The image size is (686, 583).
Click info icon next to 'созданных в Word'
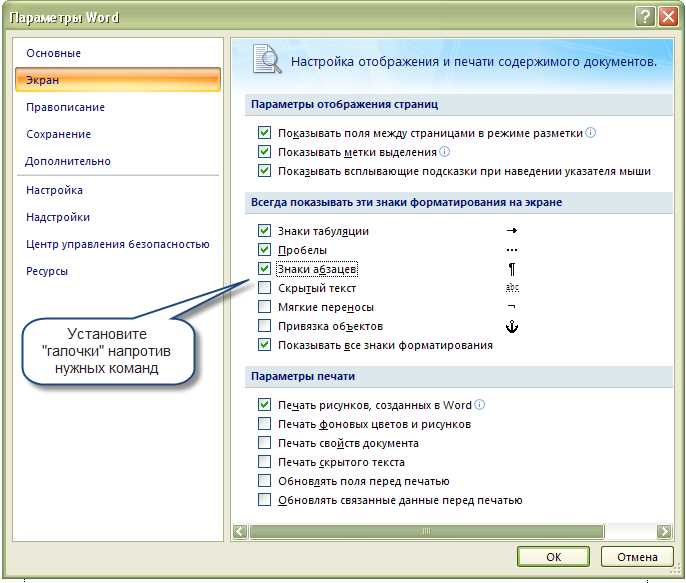(479, 405)
